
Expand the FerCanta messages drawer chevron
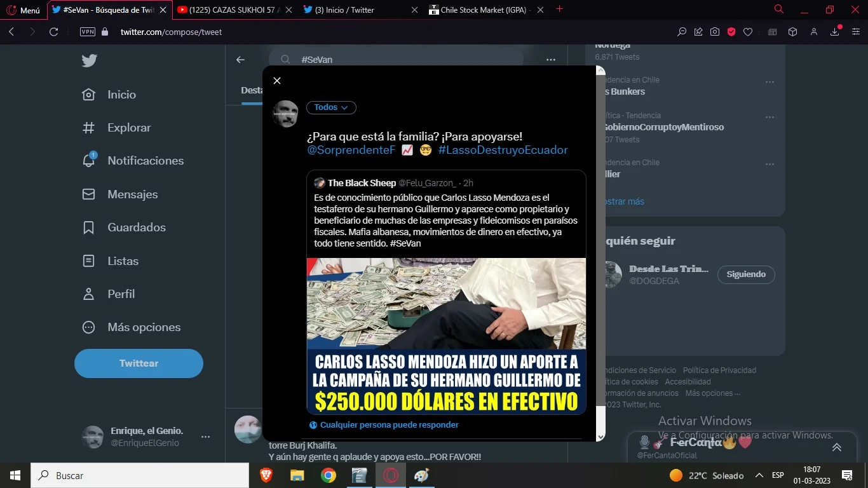(836, 447)
